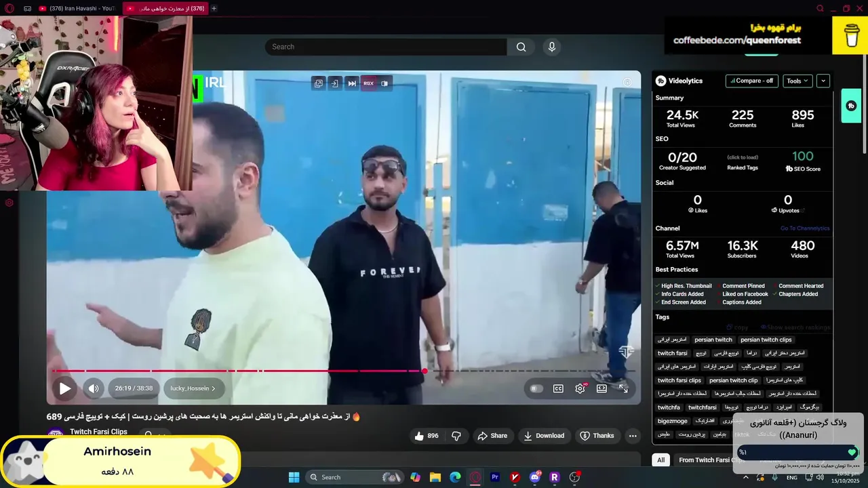Open a new browser tab plus
The width and height of the screenshot is (868, 488).
pos(214,8)
